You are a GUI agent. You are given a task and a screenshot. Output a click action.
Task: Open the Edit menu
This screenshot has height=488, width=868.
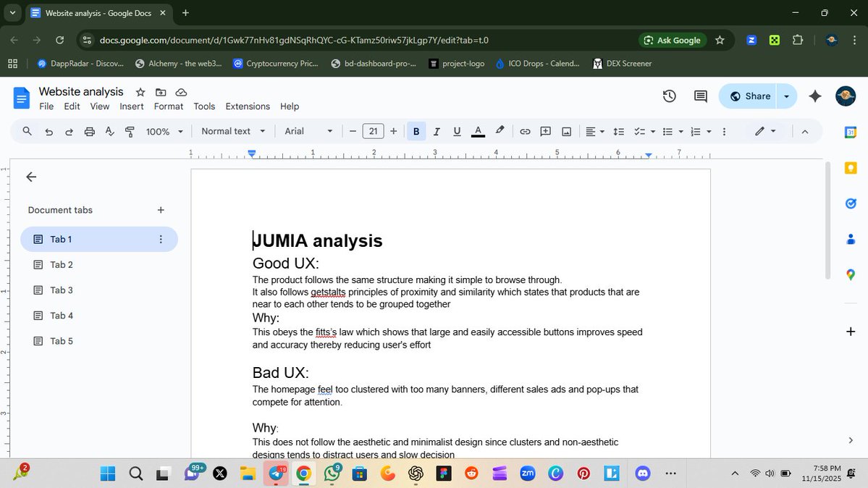click(72, 106)
